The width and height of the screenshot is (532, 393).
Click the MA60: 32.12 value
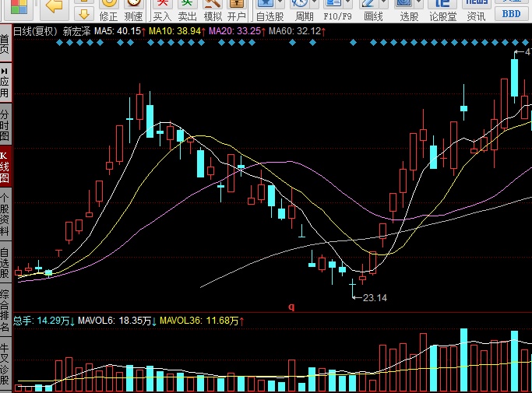(x=294, y=32)
